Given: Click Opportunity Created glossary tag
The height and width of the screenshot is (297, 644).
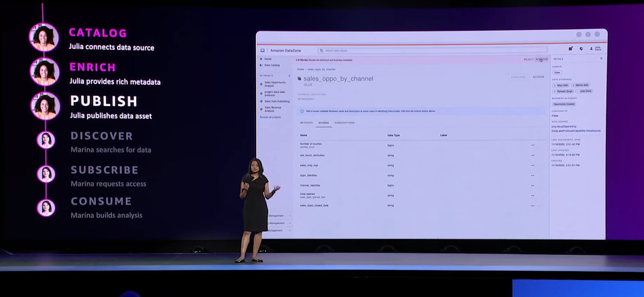Looking at the screenshot, I should tap(564, 104).
